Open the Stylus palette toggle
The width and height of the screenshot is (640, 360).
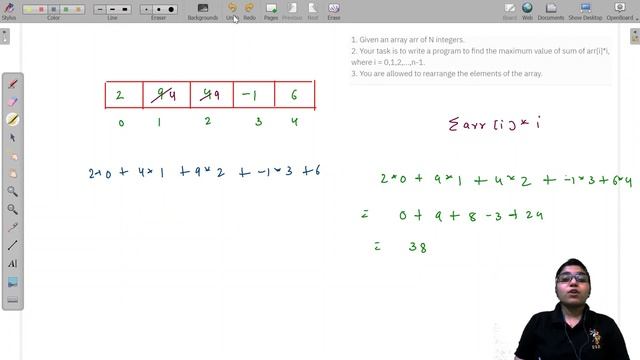[9, 11]
